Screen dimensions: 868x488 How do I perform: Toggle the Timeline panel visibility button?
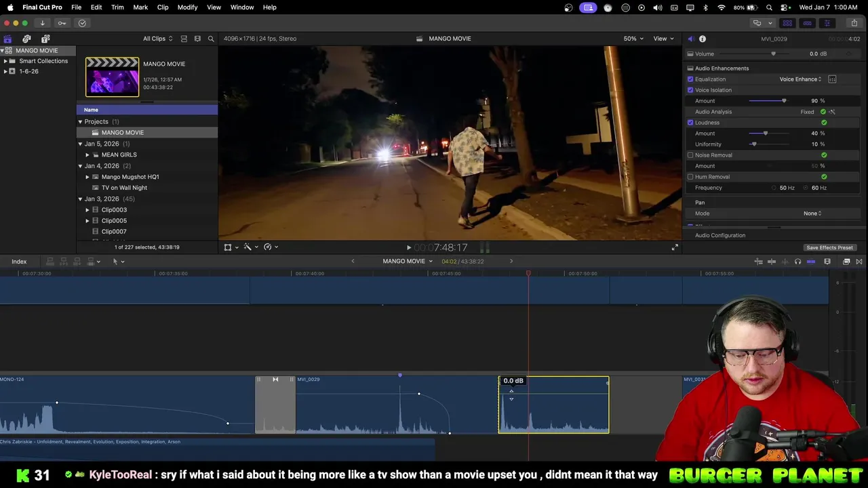(807, 23)
